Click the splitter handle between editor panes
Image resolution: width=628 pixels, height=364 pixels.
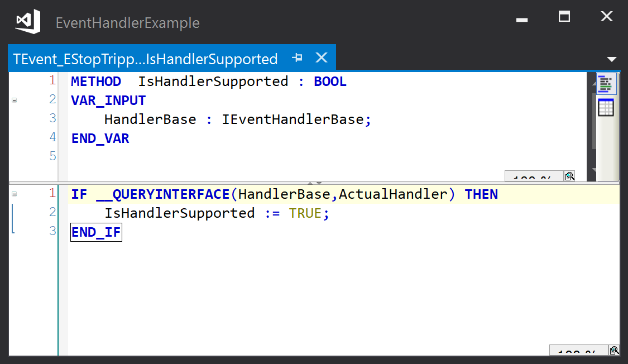point(315,183)
